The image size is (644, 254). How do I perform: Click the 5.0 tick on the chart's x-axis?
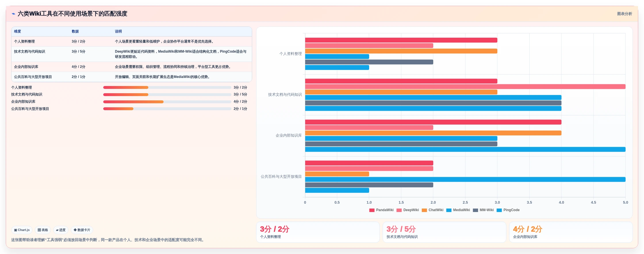(626, 203)
